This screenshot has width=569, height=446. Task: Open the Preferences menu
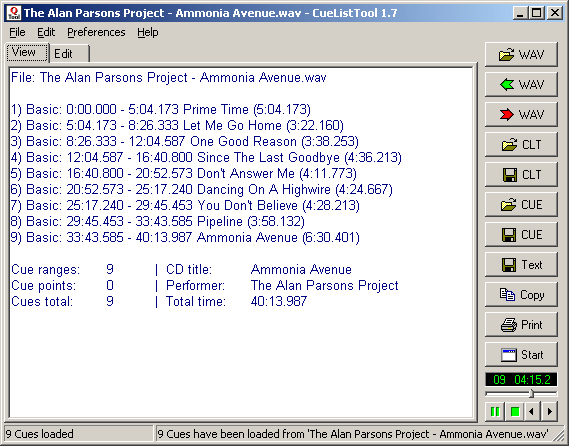[x=96, y=32]
